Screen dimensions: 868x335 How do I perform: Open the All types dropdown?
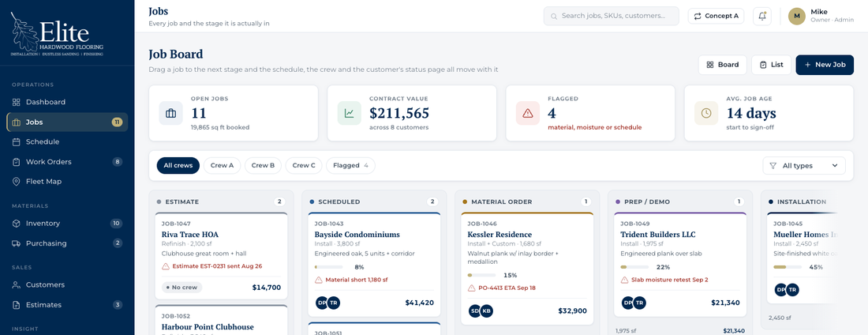coord(804,165)
